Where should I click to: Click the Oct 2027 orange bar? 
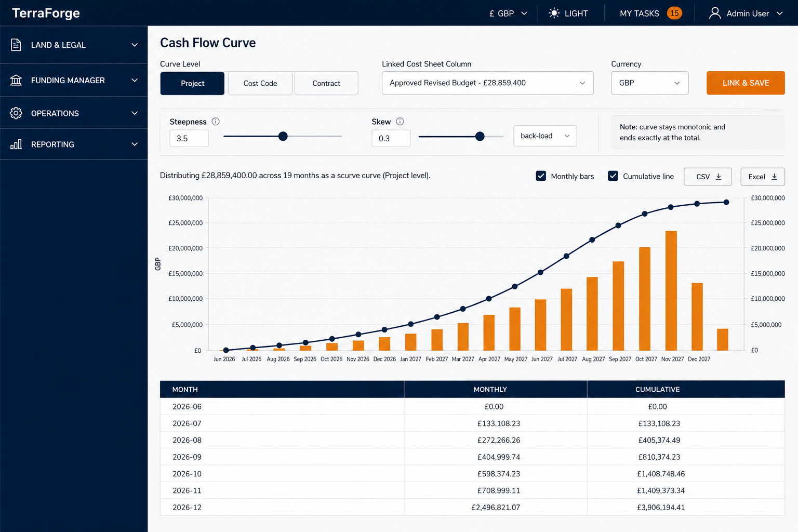[645, 299]
